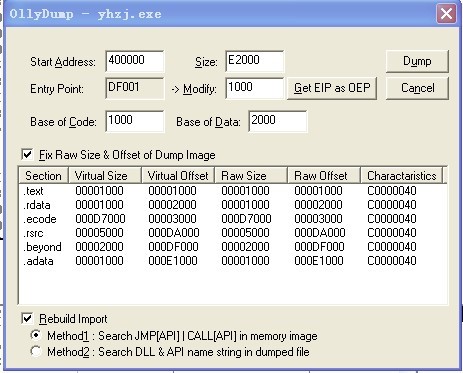Click the Dump button

[417, 61]
